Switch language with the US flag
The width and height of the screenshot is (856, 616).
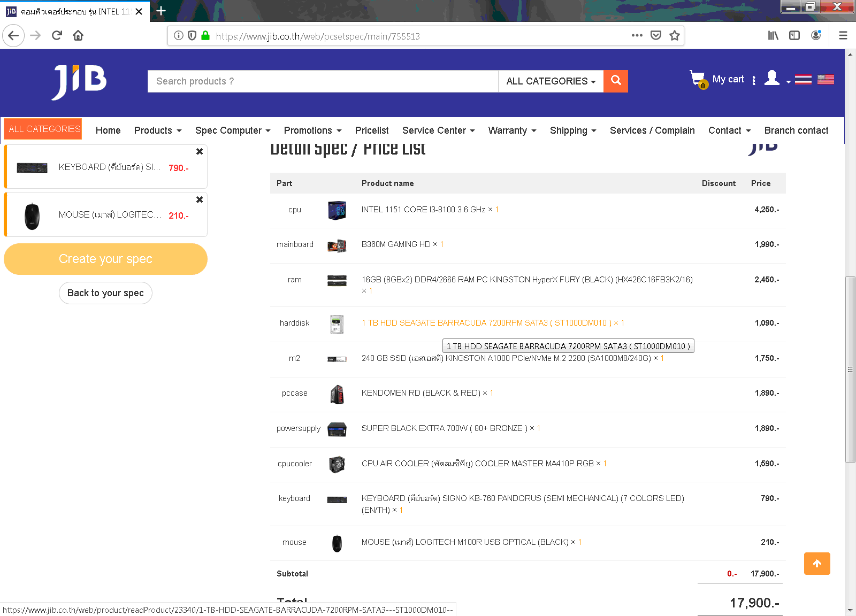click(x=826, y=80)
